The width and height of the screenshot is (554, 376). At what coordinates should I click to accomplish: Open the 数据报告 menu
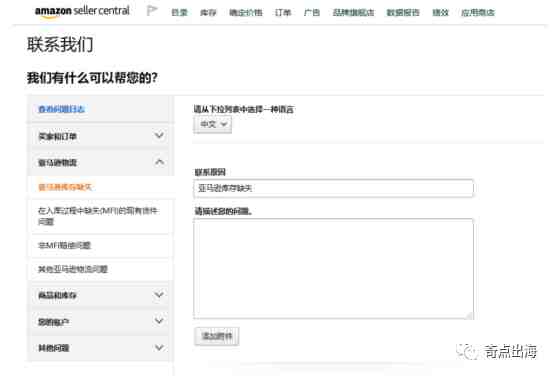click(403, 13)
